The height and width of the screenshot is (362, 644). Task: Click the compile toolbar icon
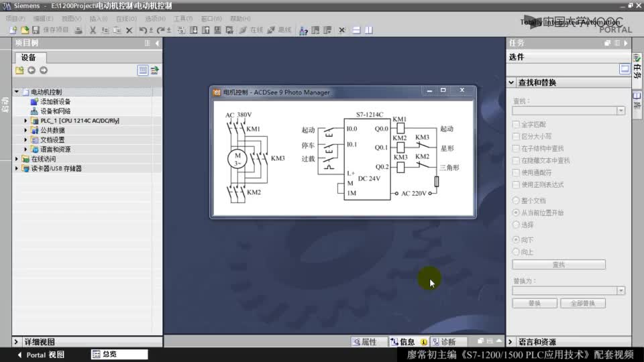[181, 30]
